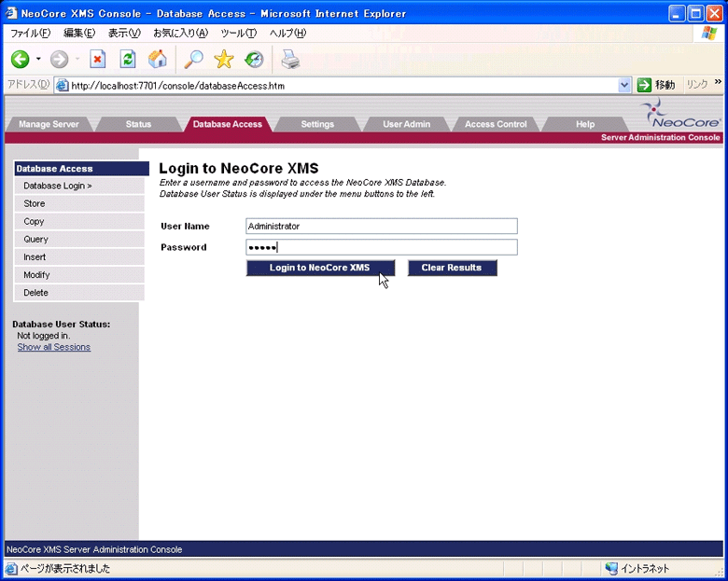Viewport: 728px width, 581px height.
Task: Select Query in the Database Access sidebar
Action: (x=36, y=240)
